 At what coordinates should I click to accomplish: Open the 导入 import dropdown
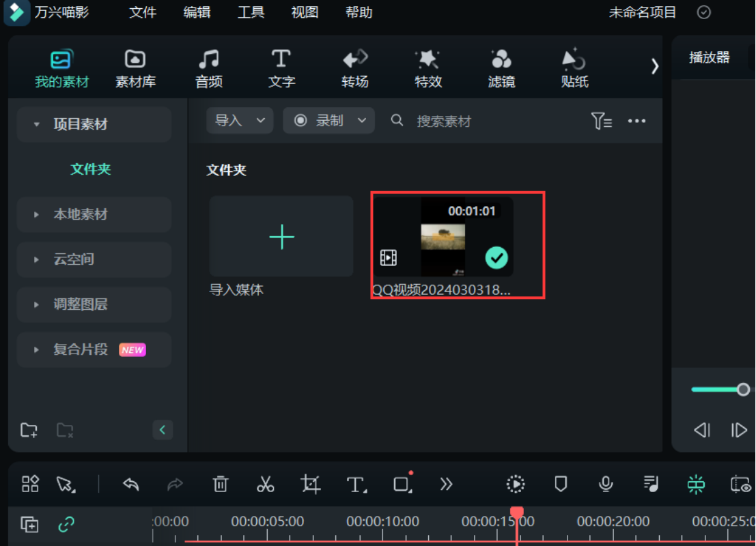pos(240,121)
